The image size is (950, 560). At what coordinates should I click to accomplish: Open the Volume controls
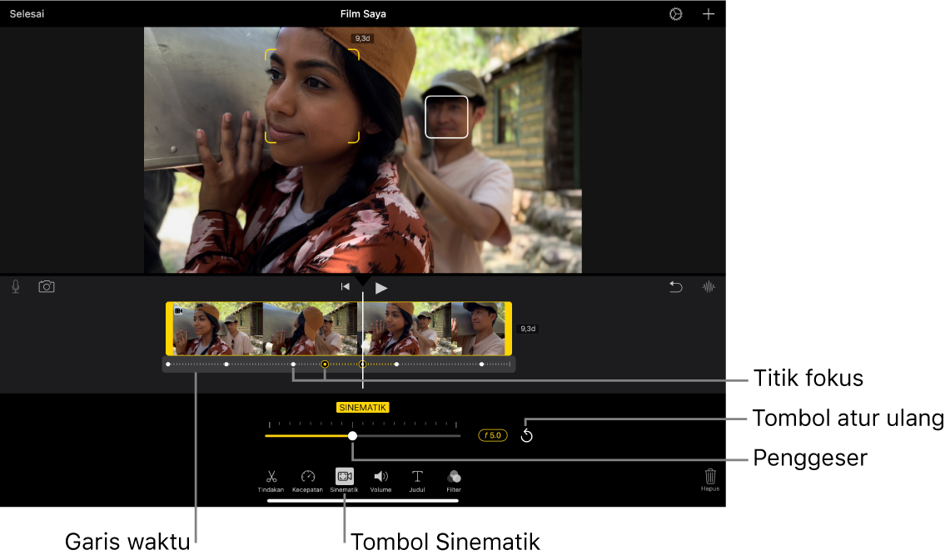(x=380, y=481)
